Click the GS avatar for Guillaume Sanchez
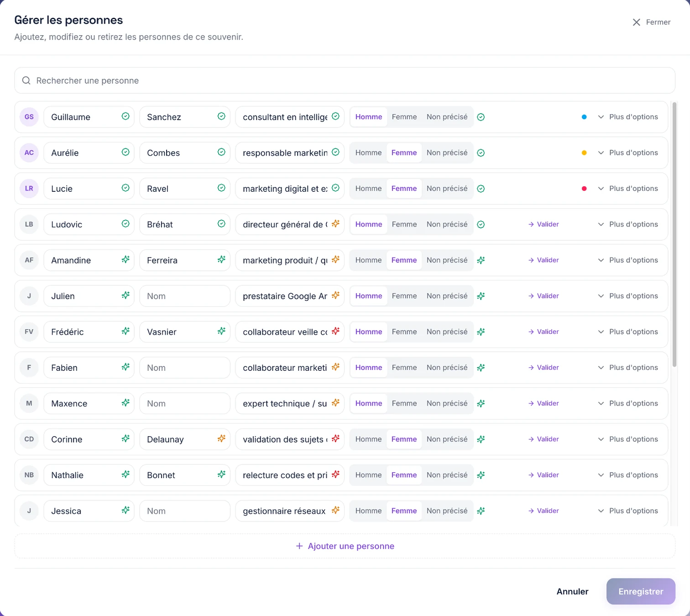The height and width of the screenshot is (616, 690). [29, 117]
